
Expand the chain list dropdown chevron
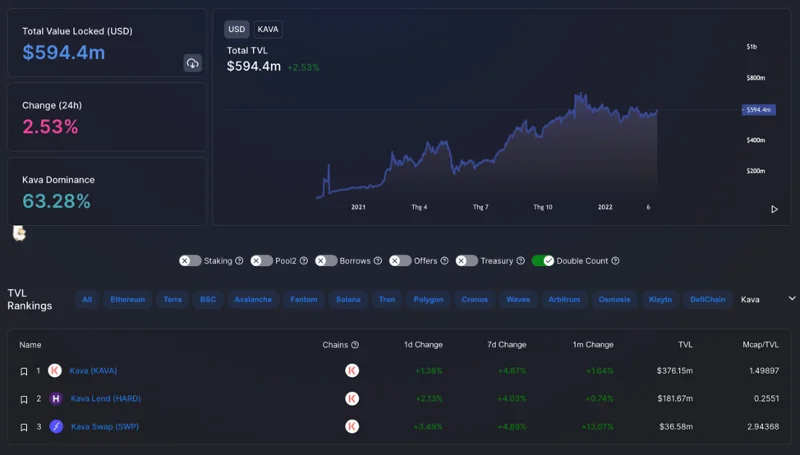pyautogui.click(x=792, y=298)
